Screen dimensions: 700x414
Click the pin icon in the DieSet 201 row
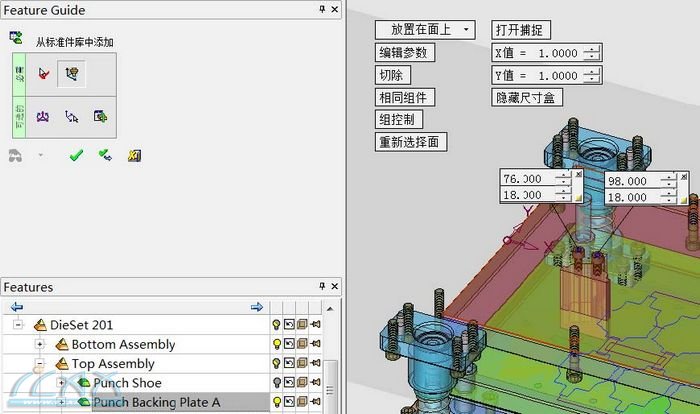pos(315,324)
